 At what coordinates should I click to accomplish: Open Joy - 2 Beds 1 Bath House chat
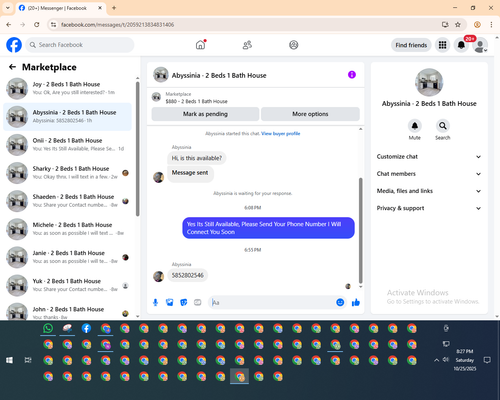[68, 89]
